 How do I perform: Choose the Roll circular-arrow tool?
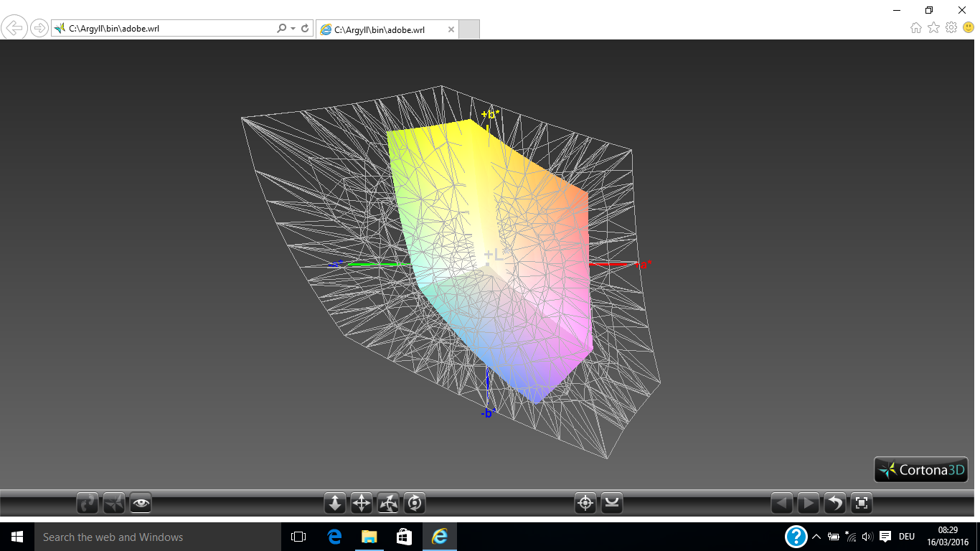click(x=415, y=504)
